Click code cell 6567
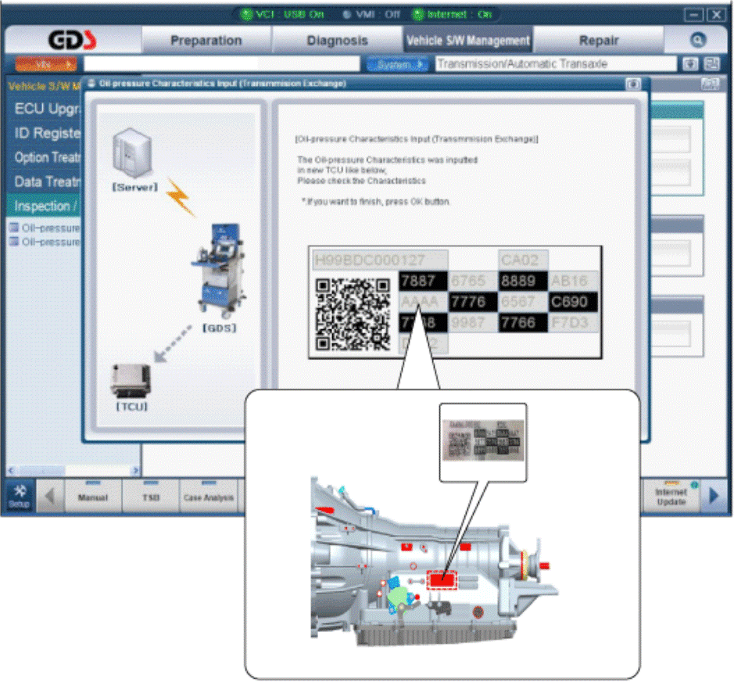 523,302
